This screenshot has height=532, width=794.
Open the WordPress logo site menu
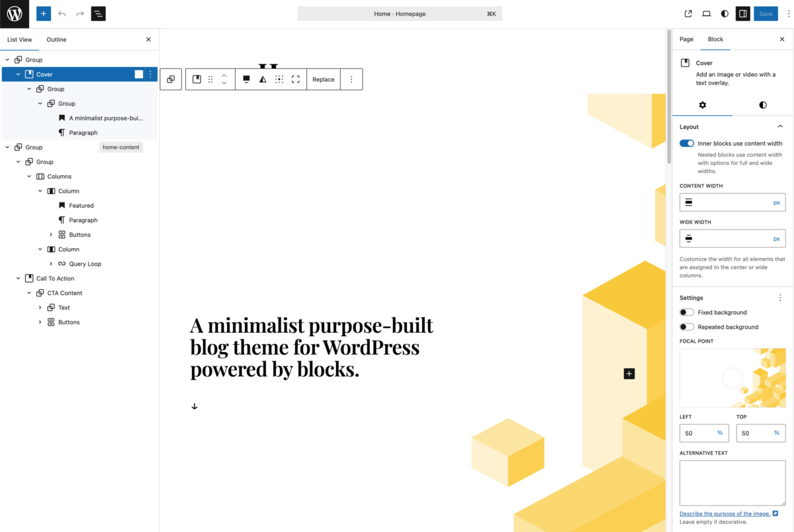coord(15,14)
